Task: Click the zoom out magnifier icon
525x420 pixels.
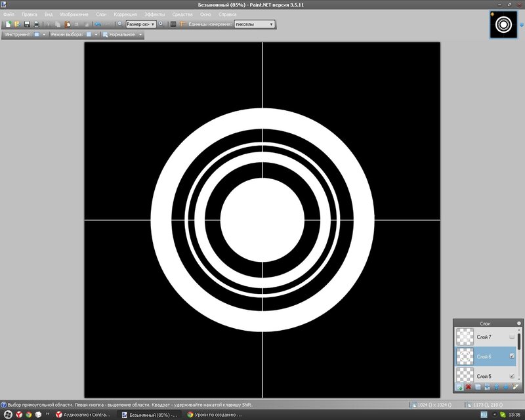Action: pyautogui.click(x=119, y=24)
